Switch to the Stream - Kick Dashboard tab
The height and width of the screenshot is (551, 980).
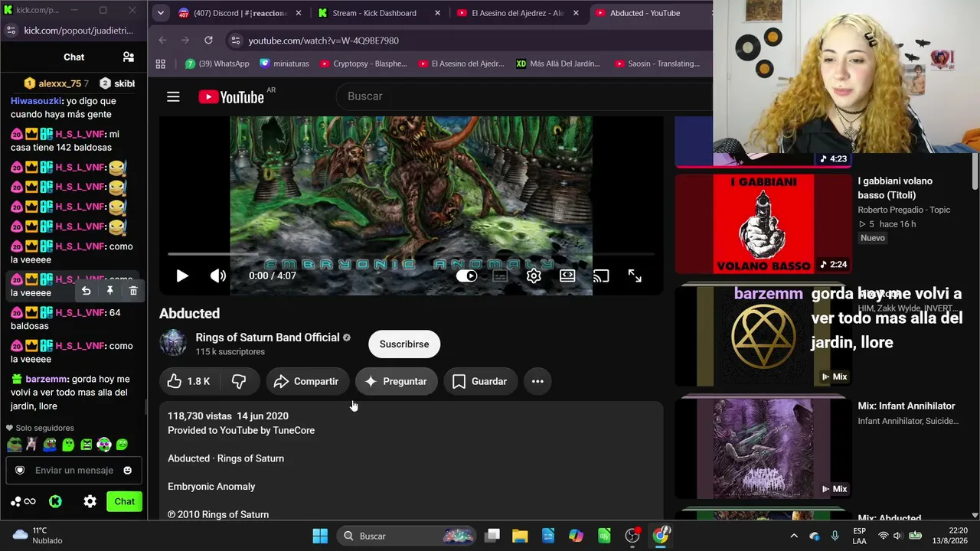click(x=379, y=13)
